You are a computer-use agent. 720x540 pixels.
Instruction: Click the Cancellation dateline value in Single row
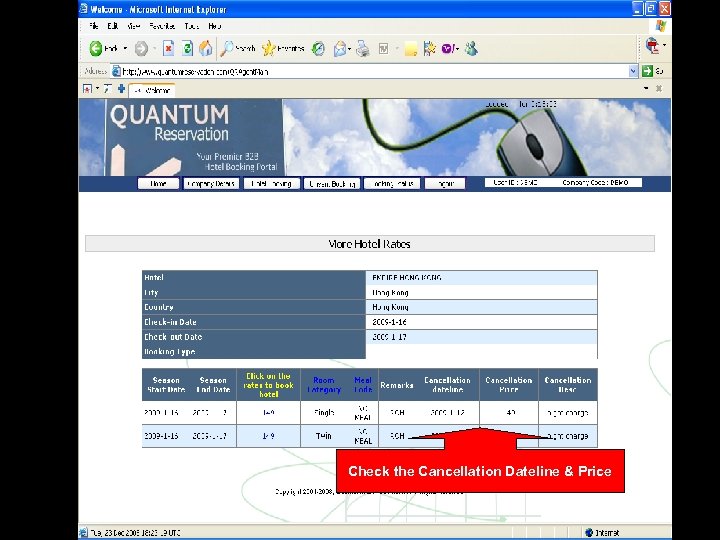pyautogui.click(x=447, y=413)
